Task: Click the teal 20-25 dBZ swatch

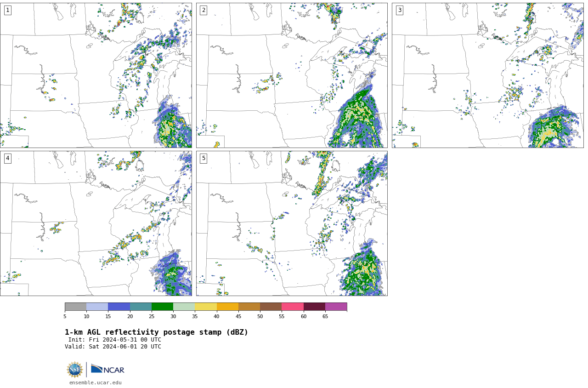Action: tap(141, 307)
